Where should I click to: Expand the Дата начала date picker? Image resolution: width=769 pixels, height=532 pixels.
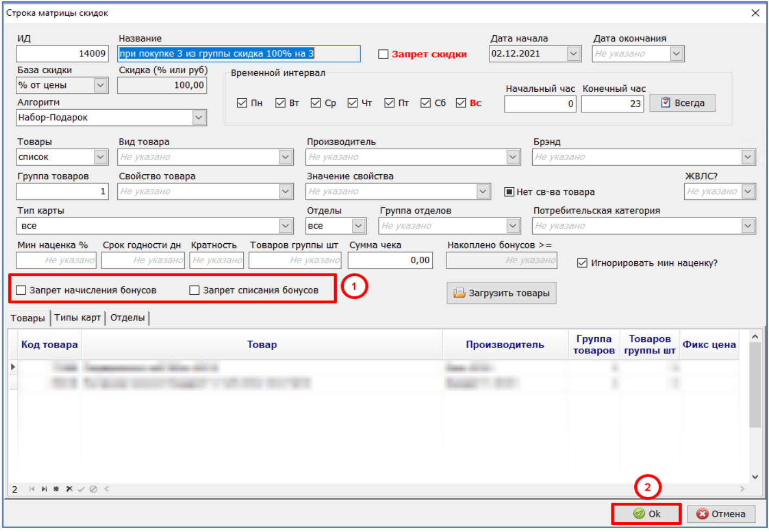(573, 54)
